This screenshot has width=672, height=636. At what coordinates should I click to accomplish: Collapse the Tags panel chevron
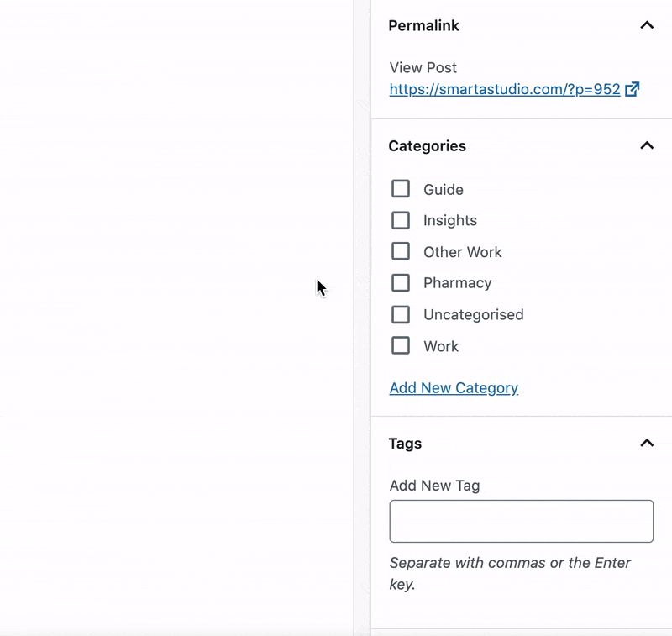(x=647, y=443)
